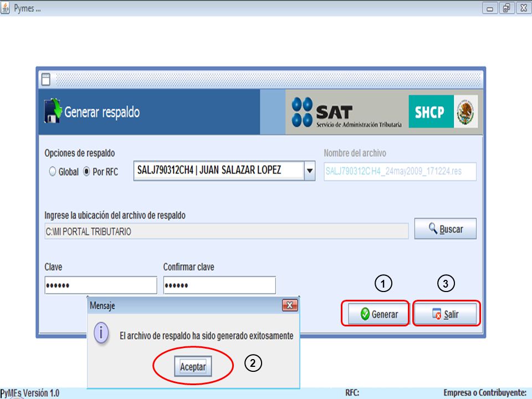Click the 'Empresa o Contribuyente:' status label

pos(485,392)
